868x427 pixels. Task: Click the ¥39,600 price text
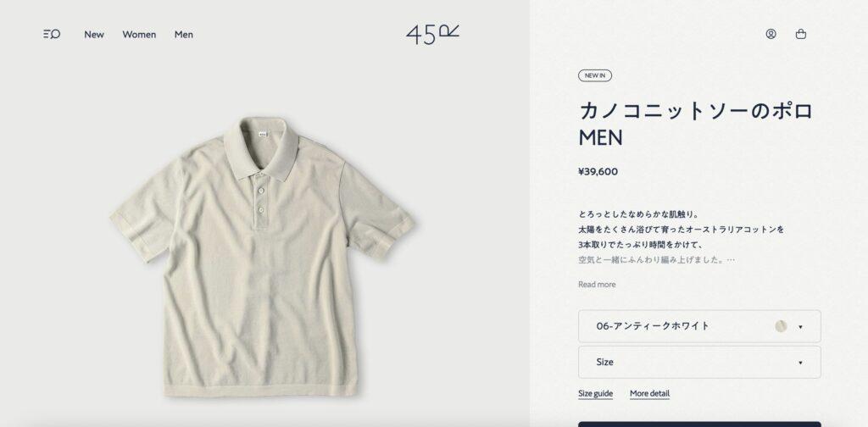[x=598, y=171]
